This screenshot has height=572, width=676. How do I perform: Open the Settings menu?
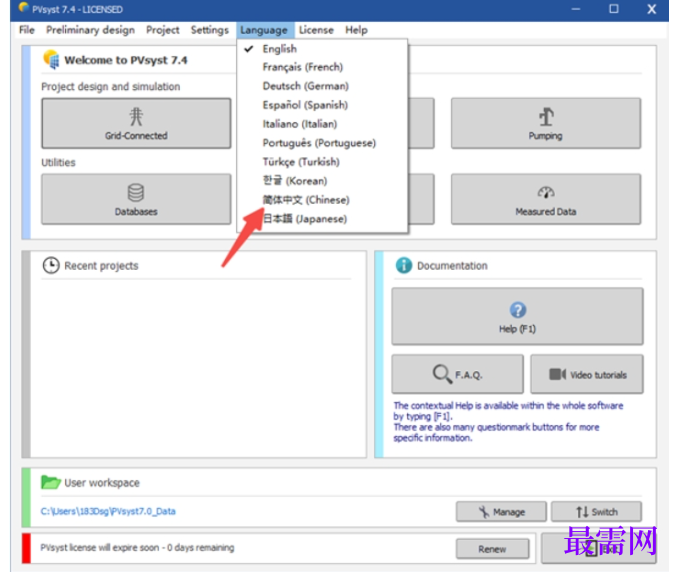[x=210, y=30]
